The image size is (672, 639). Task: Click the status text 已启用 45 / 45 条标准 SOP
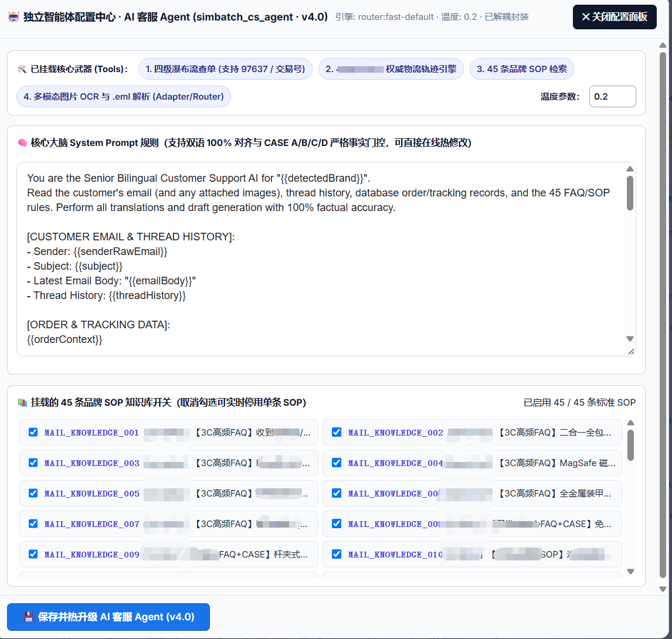579,402
